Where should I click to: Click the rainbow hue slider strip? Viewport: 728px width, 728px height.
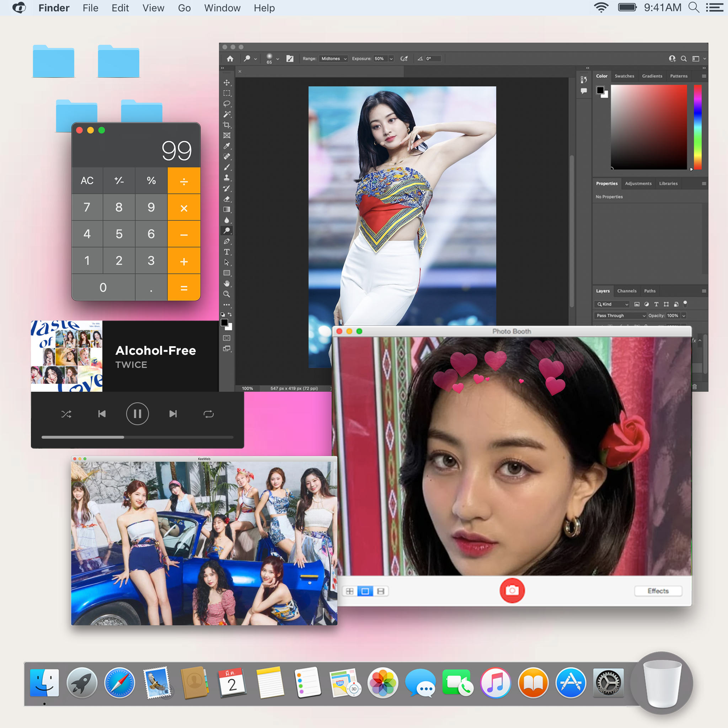[x=697, y=127]
